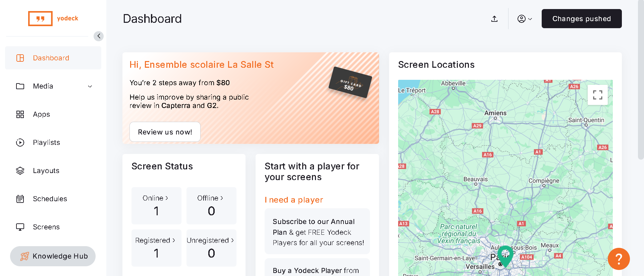This screenshot has width=644, height=276.
Task: Expand the Media submenu chevron
Action: click(90, 87)
